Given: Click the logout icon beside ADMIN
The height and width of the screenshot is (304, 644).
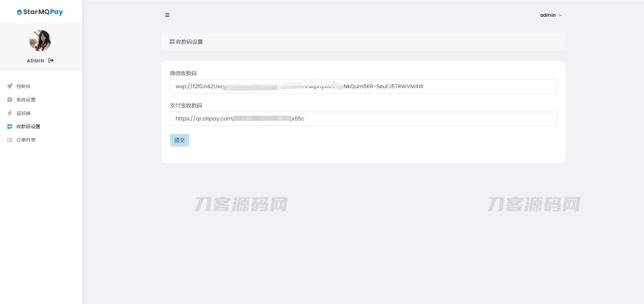Looking at the screenshot, I should [x=51, y=60].
